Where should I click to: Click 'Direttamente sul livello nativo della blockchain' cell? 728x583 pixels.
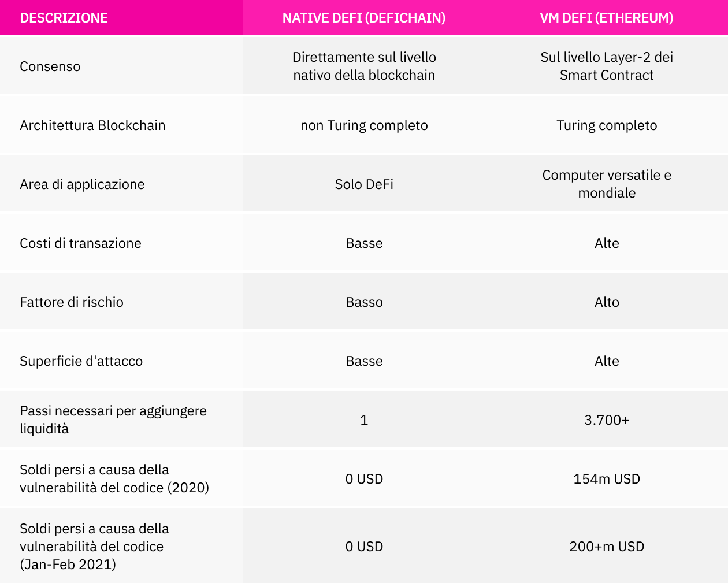pos(364,66)
